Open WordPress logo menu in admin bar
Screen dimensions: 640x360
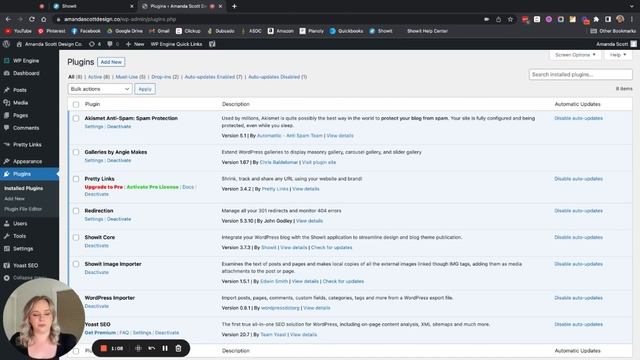point(6,44)
